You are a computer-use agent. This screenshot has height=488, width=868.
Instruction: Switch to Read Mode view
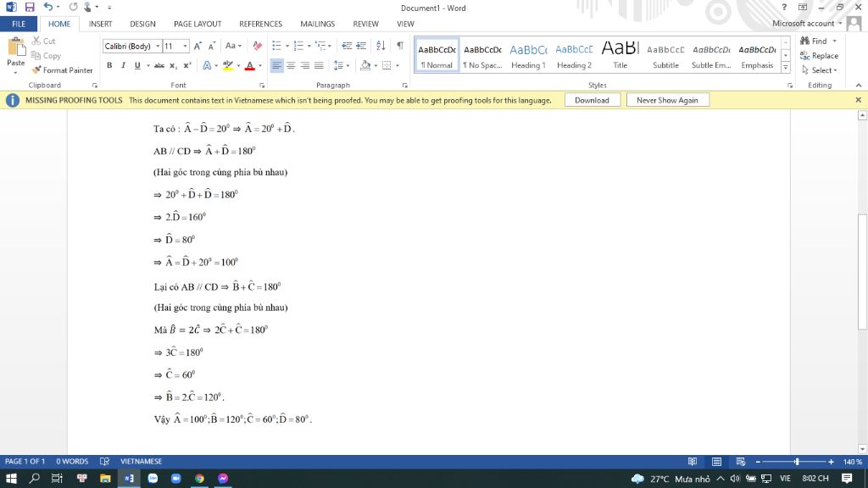(x=692, y=462)
